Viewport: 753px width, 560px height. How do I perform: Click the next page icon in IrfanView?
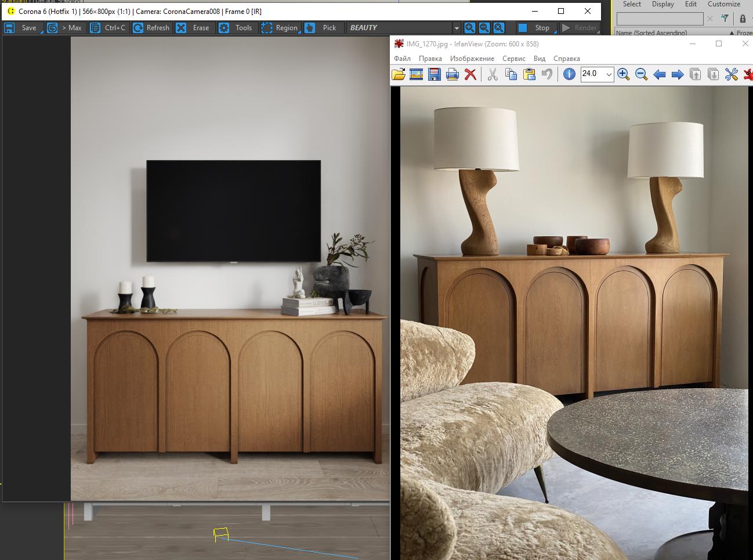point(714,74)
